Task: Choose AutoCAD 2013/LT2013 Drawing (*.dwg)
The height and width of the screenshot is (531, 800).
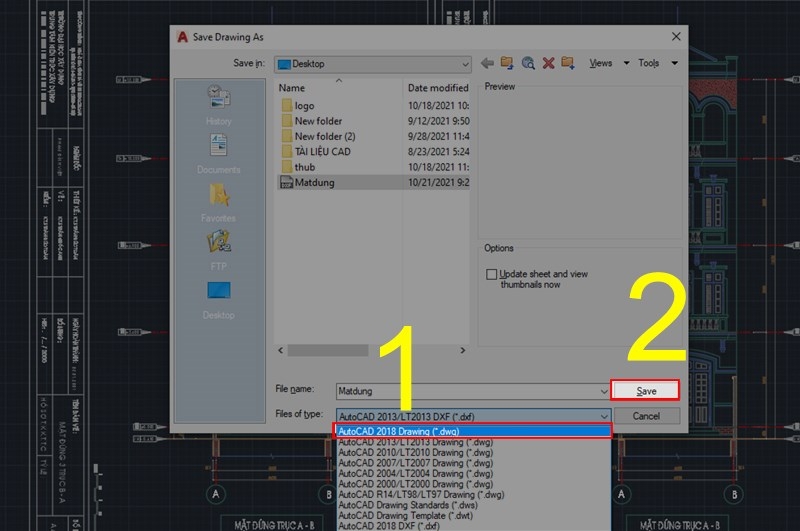Action: pos(473,442)
